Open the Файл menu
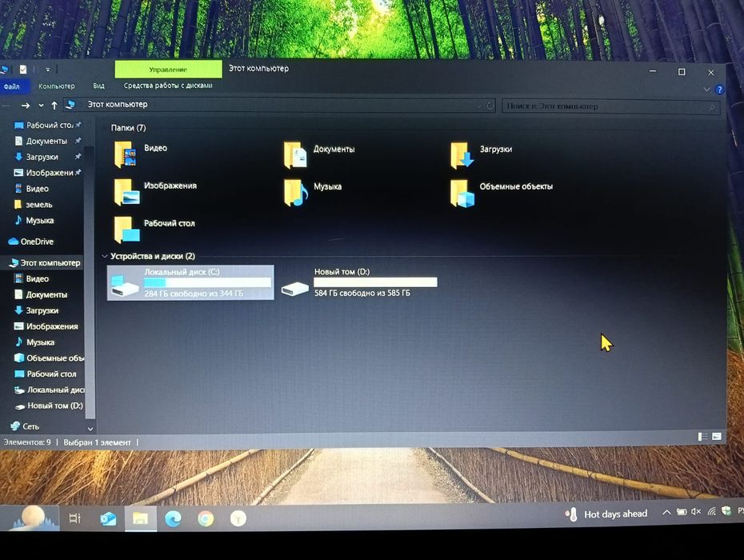Image resolution: width=744 pixels, height=560 pixels. click(x=12, y=86)
